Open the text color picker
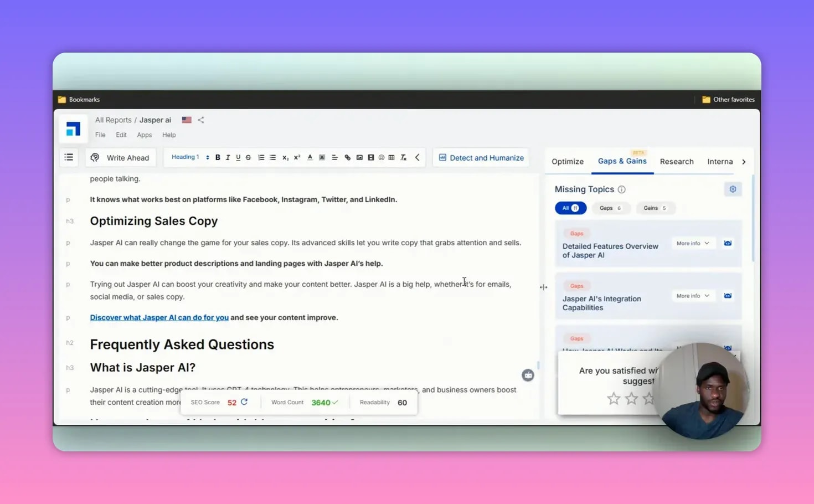 click(310, 158)
